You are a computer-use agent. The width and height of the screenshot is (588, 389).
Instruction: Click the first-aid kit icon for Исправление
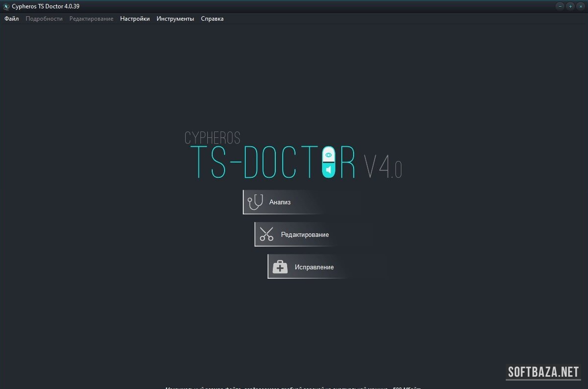coord(280,267)
